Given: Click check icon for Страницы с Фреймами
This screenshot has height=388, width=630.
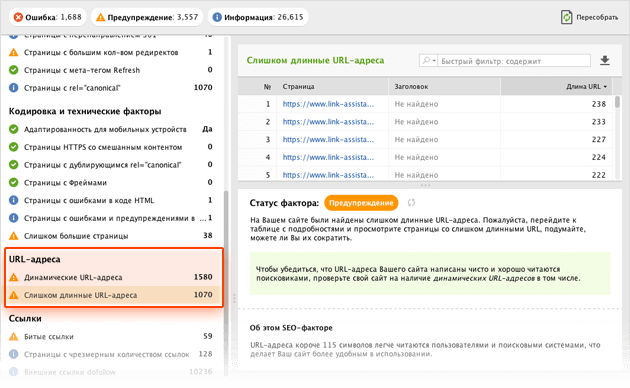Looking at the screenshot, I should [x=14, y=182].
